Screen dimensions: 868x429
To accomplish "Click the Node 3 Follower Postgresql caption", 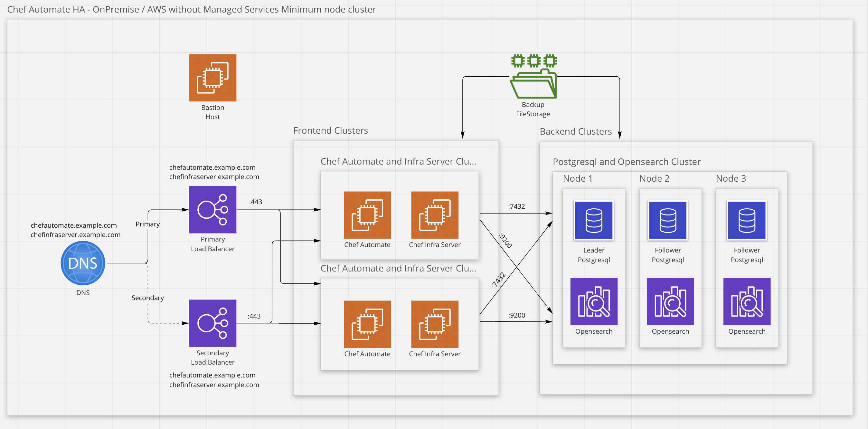I will [747, 255].
